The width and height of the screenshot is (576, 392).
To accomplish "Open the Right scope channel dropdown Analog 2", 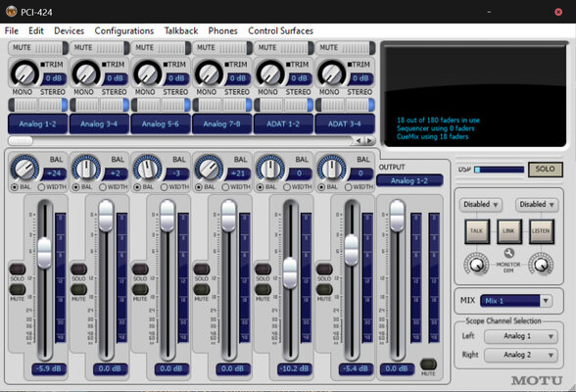I will (x=520, y=355).
